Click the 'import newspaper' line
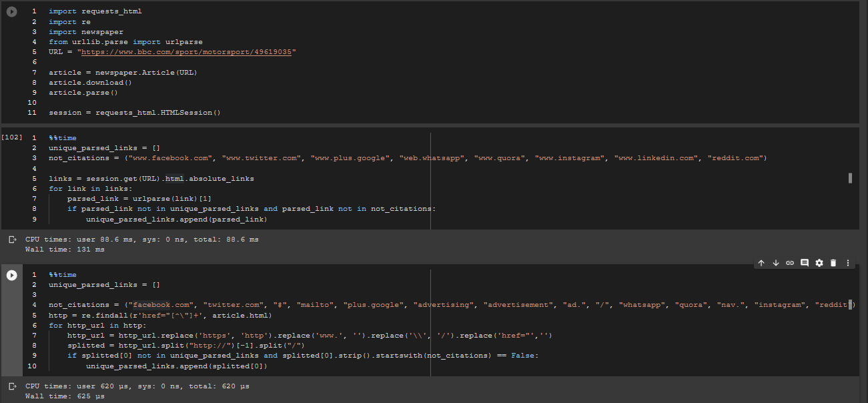Screen dimensions: 868x403 [x=86, y=31]
